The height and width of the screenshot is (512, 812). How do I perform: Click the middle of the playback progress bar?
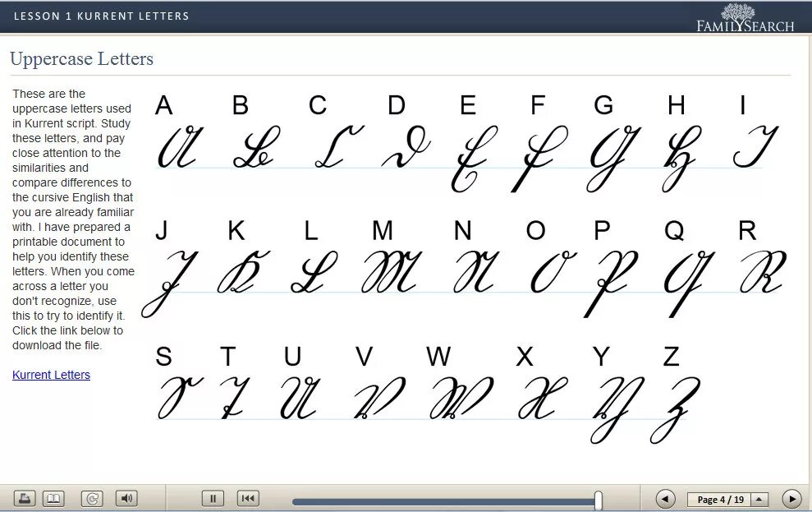(x=445, y=501)
